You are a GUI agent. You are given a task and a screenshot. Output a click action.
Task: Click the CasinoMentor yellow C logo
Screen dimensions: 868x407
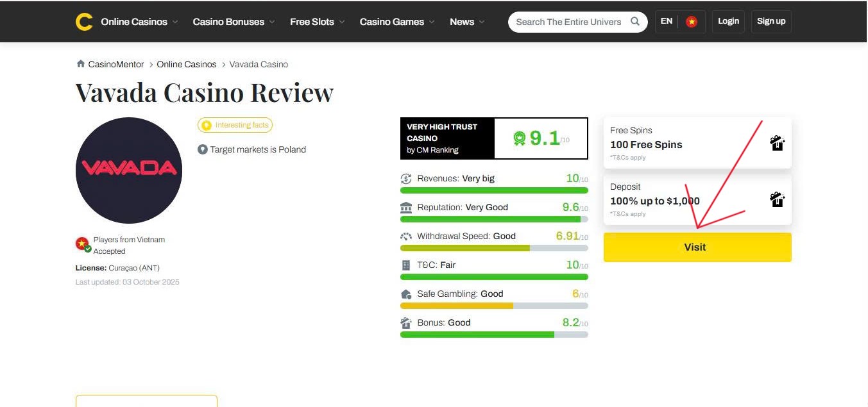point(84,22)
